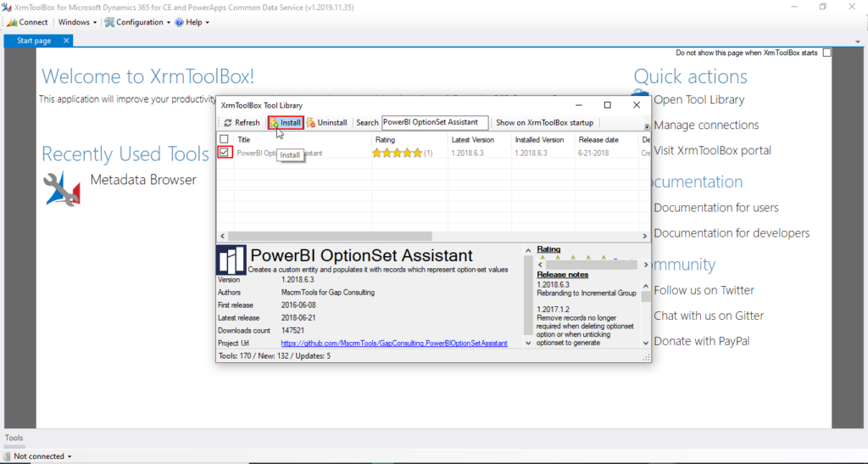Uncheck the PowerBI OptionSet Assistant row
The image size is (868, 464).
pyautogui.click(x=224, y=153)
